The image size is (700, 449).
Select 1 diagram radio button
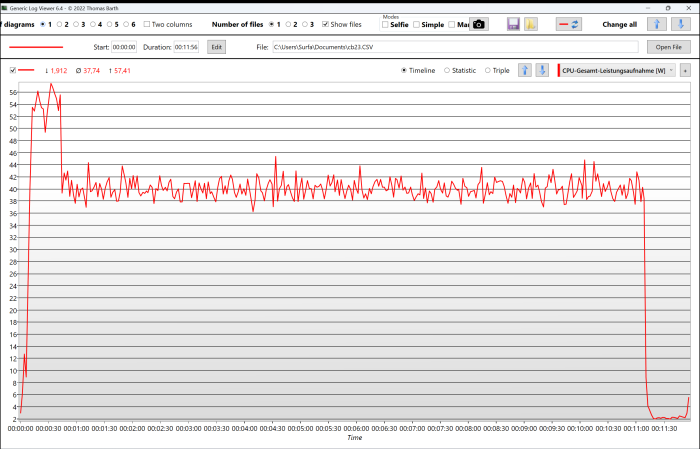click(x=43, y=25)
